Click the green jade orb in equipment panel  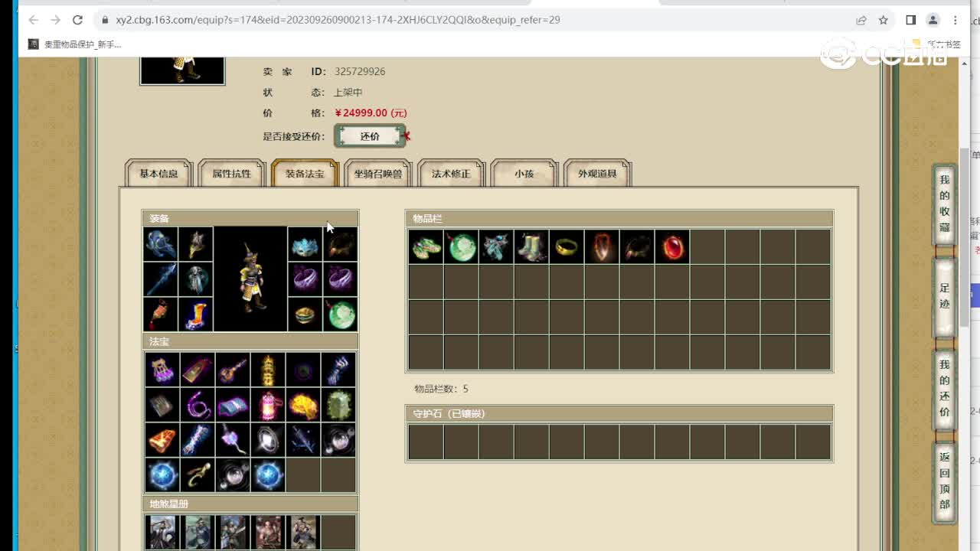coord(340,315)
